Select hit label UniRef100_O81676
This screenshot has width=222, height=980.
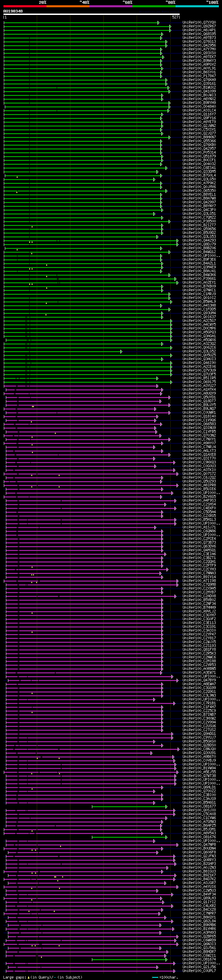199,837
